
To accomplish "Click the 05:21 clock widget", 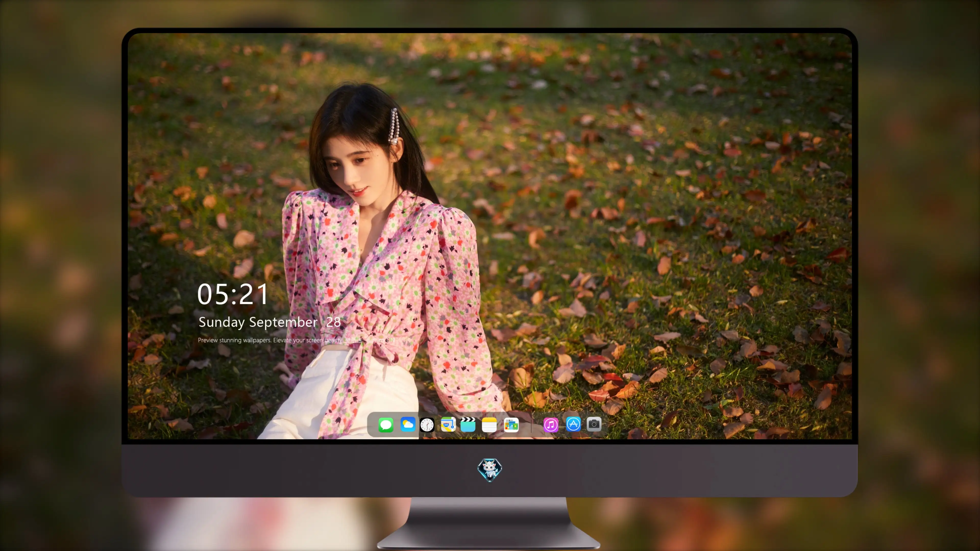I will 232,294.
